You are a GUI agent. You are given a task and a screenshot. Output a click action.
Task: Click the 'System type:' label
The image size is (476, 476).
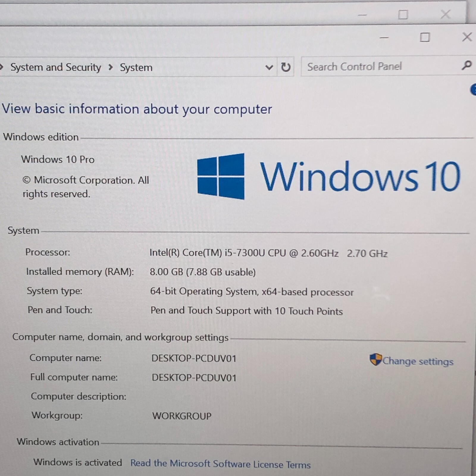(55, 291)
